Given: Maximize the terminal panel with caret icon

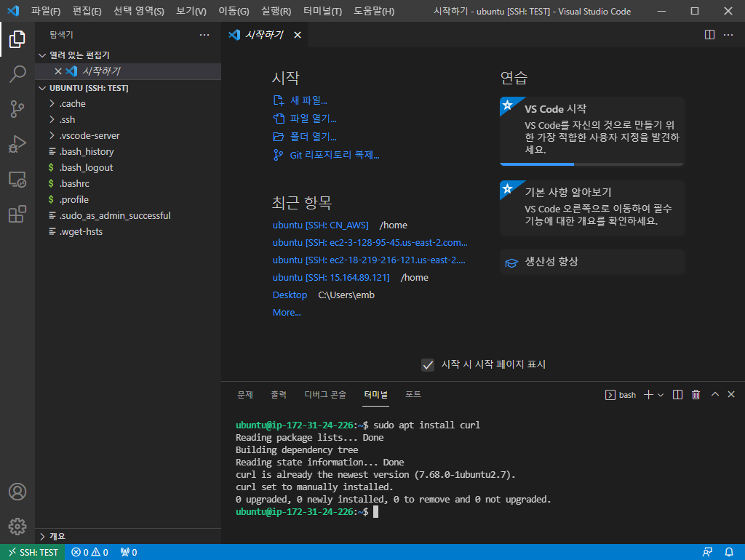Looking at the screenshot, I should tap(714, 394).
